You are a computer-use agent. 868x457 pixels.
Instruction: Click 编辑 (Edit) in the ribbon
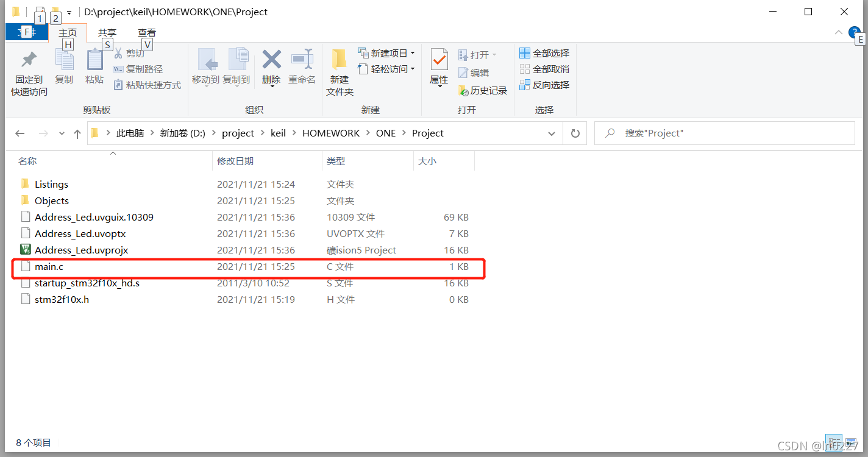tap(474, 73)
